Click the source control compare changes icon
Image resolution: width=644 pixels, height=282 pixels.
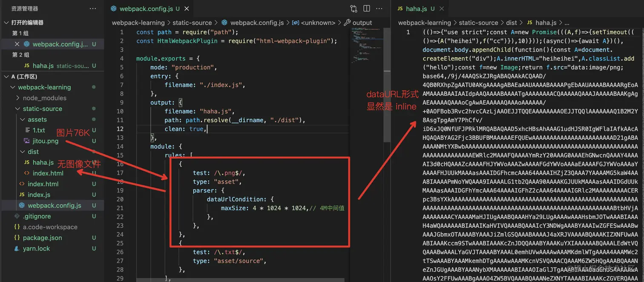pos(354,9)
